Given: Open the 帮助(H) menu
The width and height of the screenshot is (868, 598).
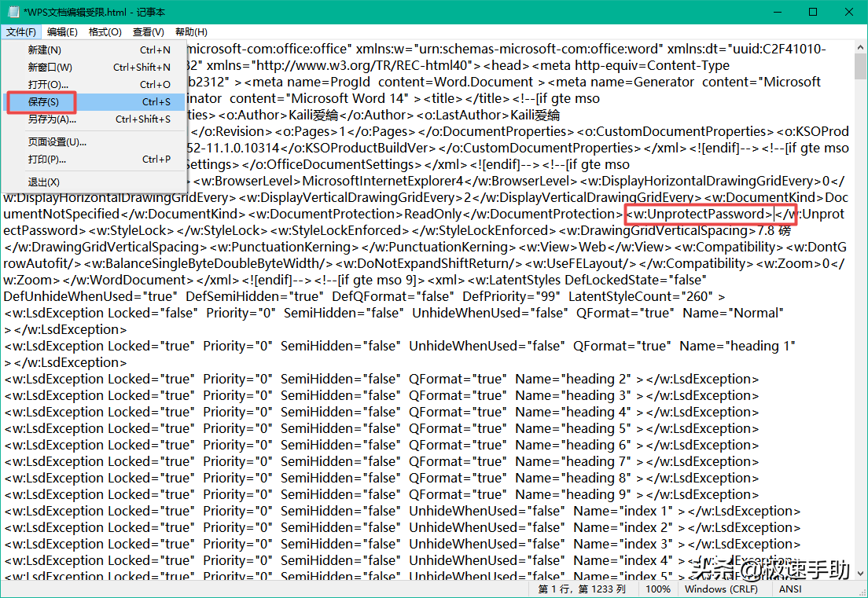Looking at the screenshot, I should pos(191,32).
